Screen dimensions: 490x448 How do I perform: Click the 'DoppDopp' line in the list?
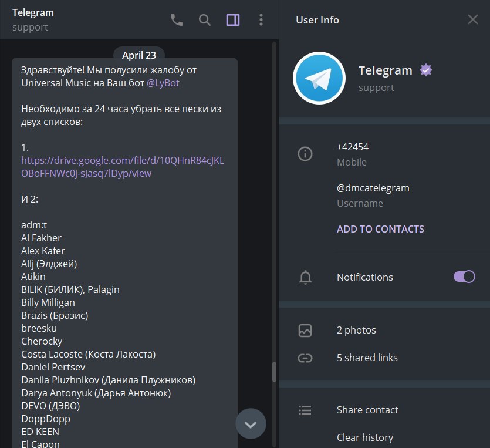click(46, 419)
